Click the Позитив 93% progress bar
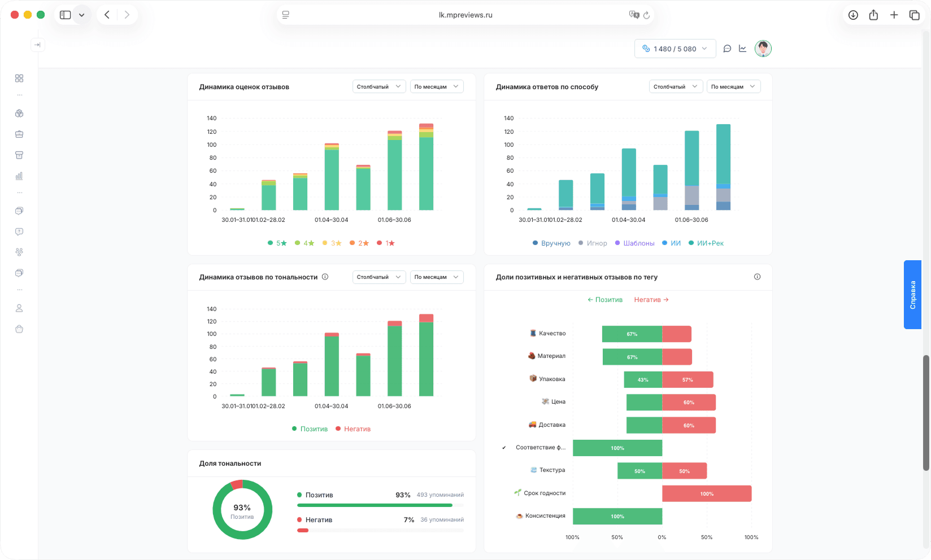The width and height of the screenshot is (931, 560). 380,505
